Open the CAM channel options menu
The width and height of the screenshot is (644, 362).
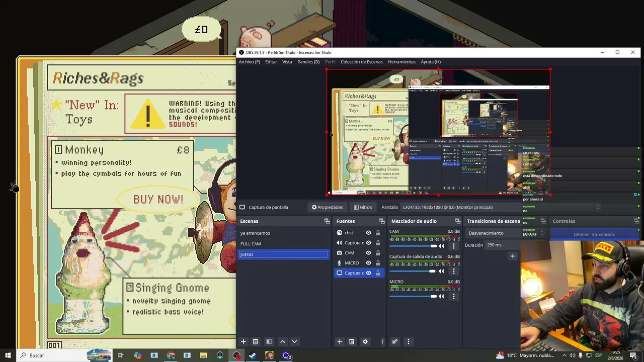click(x=453, y=246)
